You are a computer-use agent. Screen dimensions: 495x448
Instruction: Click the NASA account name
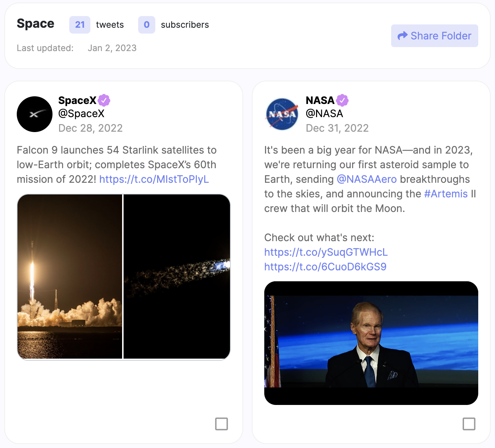point(320,100)
